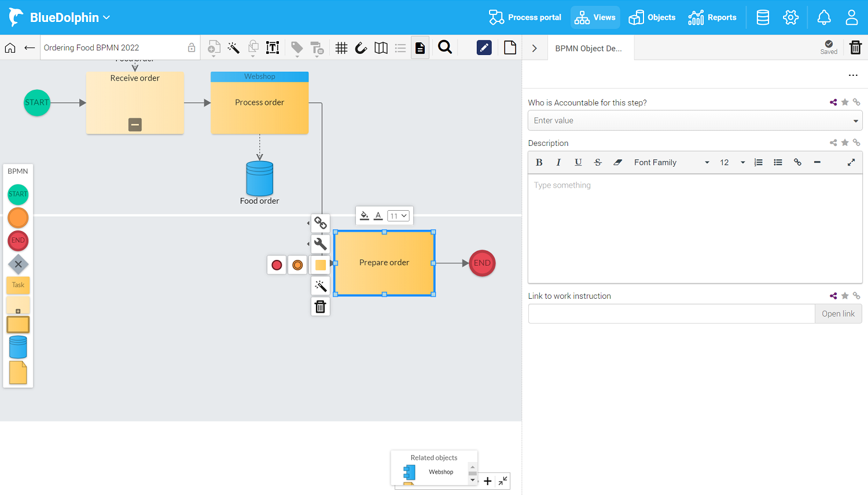Click the chain link context icon
Viewport: 868px width, 495px height.
point(321,223)
